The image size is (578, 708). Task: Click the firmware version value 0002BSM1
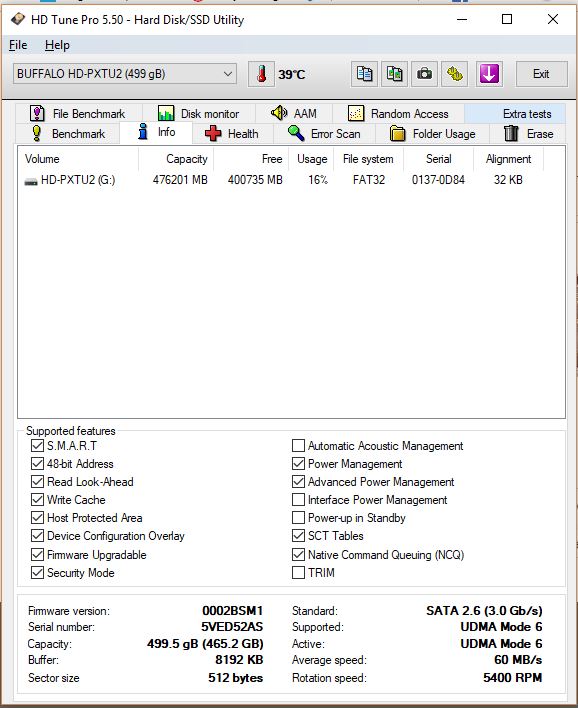[233, 610]
